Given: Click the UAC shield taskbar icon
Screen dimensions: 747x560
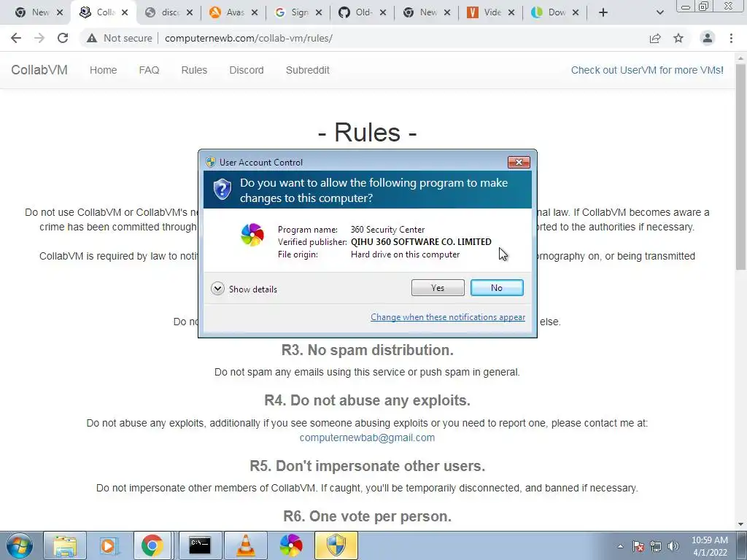Looking at the screenshot, I should coord(336,545).
